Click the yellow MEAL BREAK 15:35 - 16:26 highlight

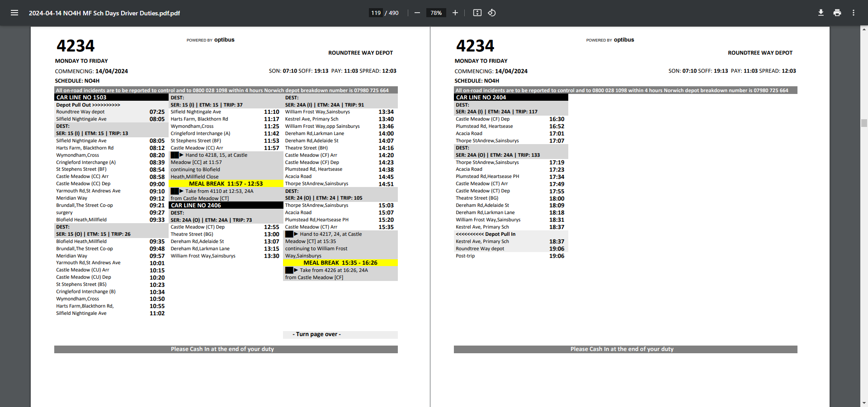(340, 263)
